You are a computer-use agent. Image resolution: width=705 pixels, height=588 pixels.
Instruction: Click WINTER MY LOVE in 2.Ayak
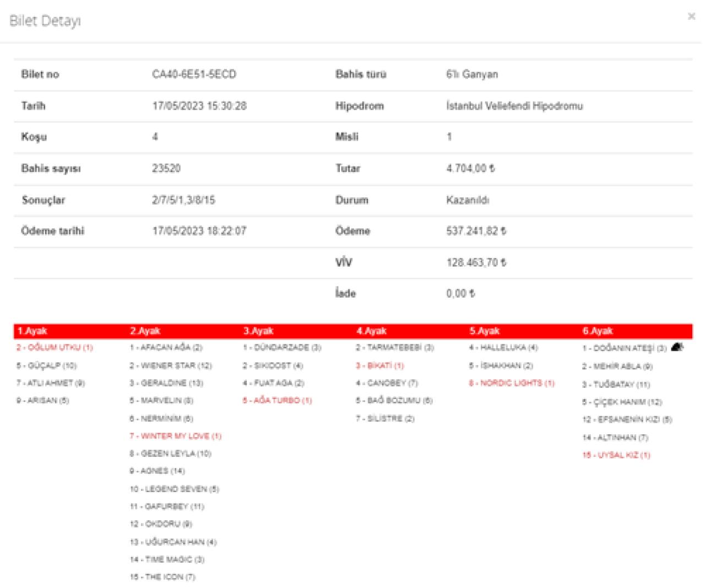(176, 436)
